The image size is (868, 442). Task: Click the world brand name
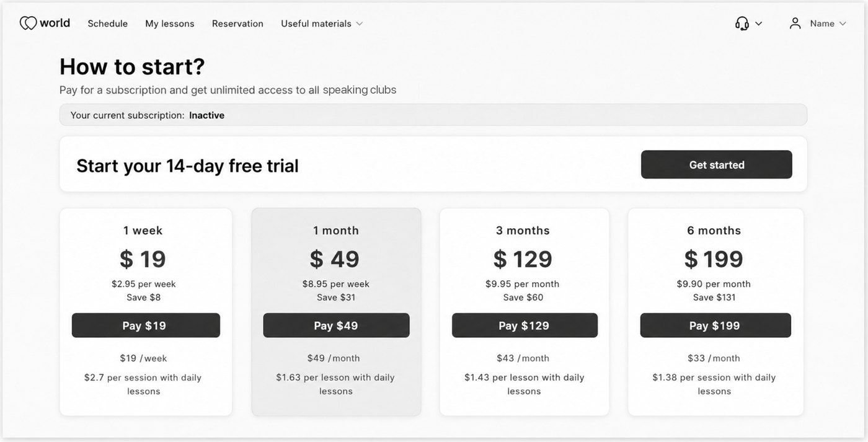click(x=55, y=23)
